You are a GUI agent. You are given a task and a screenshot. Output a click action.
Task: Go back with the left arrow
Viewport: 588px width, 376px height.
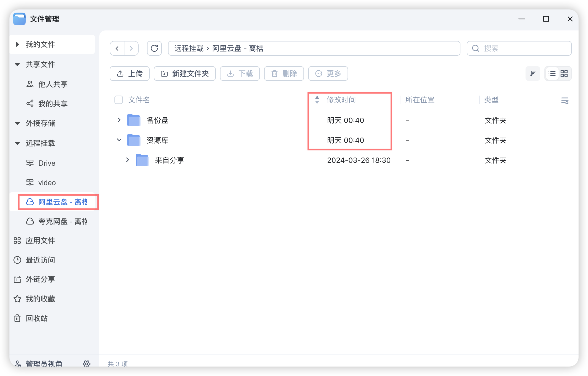117,48
